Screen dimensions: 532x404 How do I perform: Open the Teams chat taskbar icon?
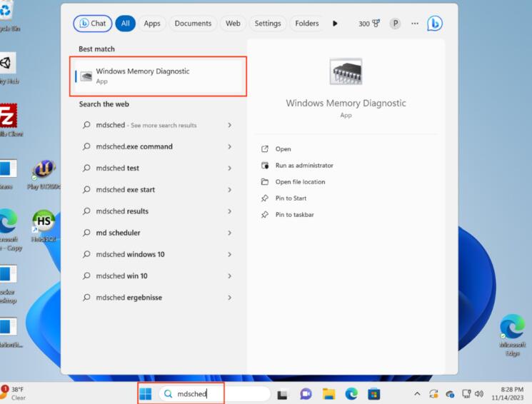pos(306,393)
